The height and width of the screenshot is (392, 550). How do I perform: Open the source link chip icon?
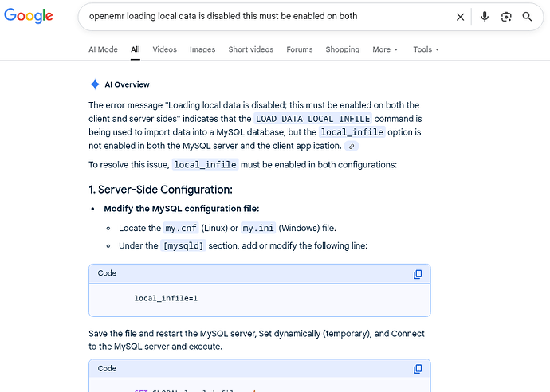click(x=352, y=147)
